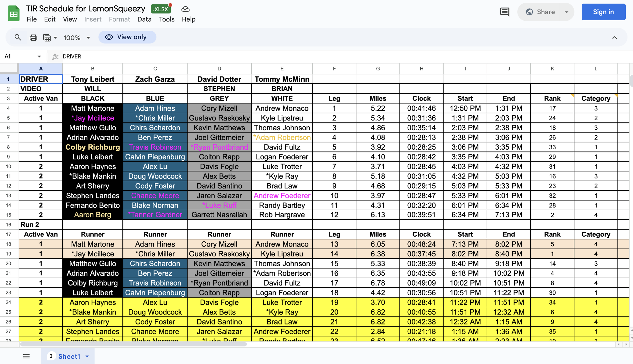Viewport: 633px width, 364px height.
Task: Open the all sheets list icon
Action: (x=26, y=356)
